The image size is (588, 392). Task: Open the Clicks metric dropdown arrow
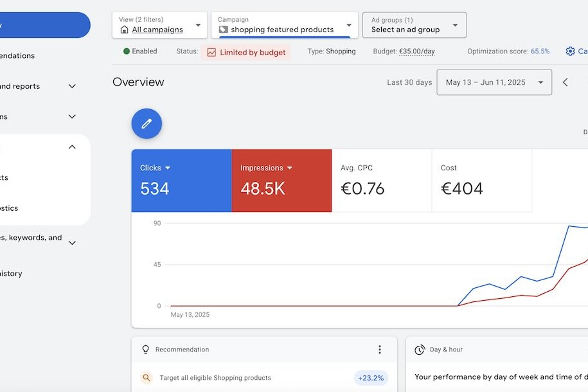click(x=168, y=168)
